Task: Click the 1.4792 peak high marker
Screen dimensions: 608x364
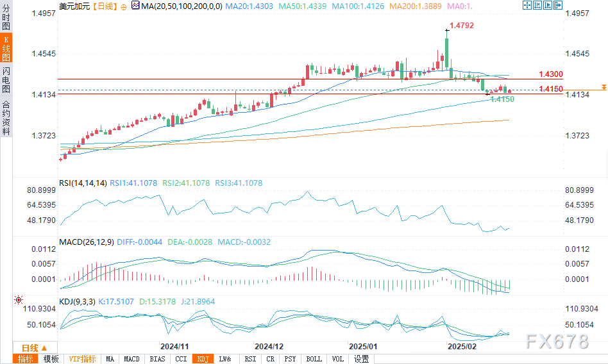Action: coord(462,26)
